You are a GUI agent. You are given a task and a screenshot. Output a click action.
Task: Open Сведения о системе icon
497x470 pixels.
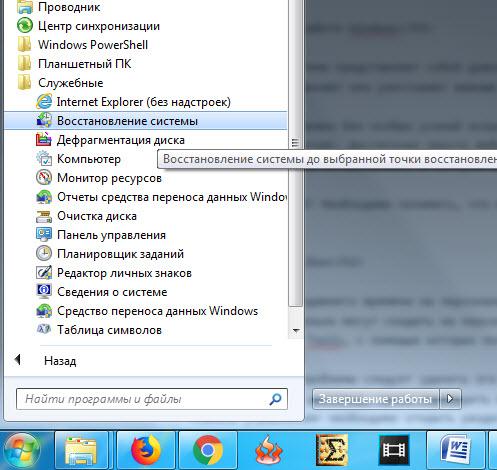[x=44, y=292]
